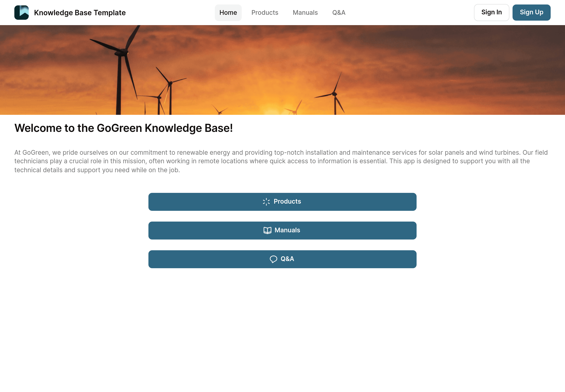Click the Manuals hero button
This screenshot has height=392, width=565.
tap(282, 230)
